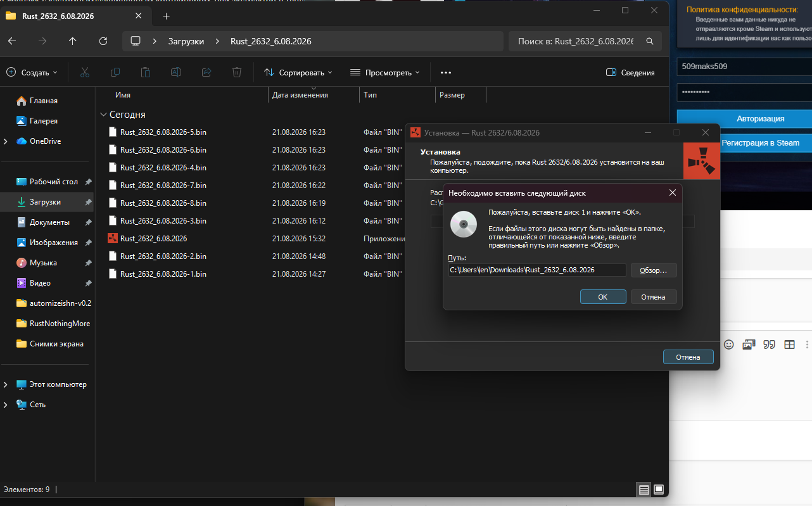Close the insert disk dialog

[673, 193]
